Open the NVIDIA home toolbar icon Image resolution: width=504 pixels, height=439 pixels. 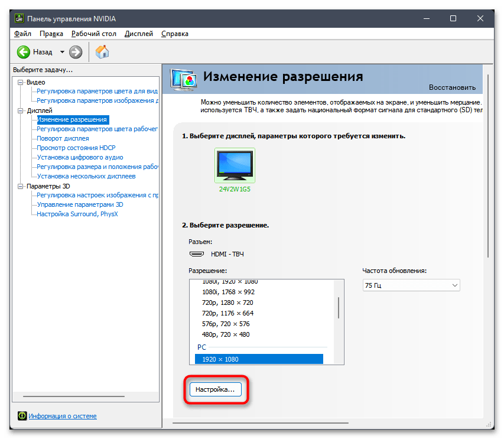point(102,52)
